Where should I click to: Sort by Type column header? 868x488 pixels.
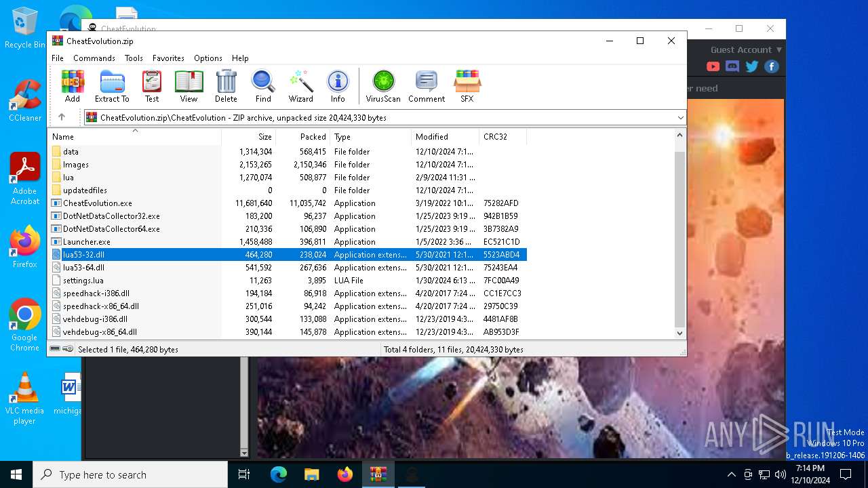tap(371, 136)
